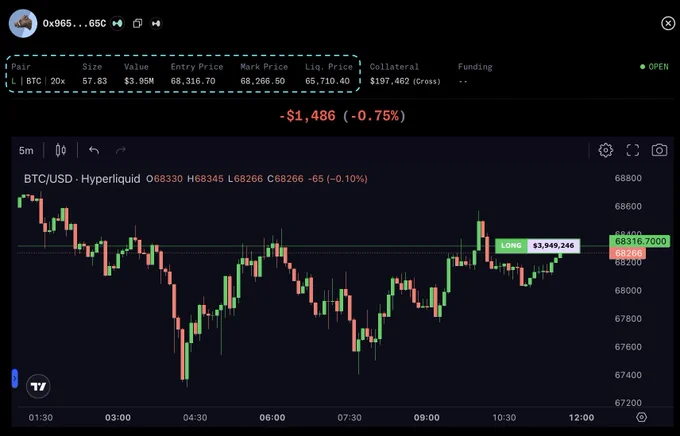Screen dimensions: 680x436
Task: Click the mark price 68,266.50
Action: pyautogui.click(x=262, y=81)
